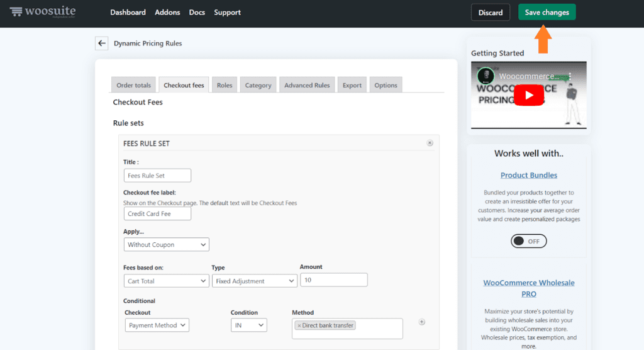Click the Save changes button
The image size is (644, 350).
pyautogui.click(x=547, y=13)
